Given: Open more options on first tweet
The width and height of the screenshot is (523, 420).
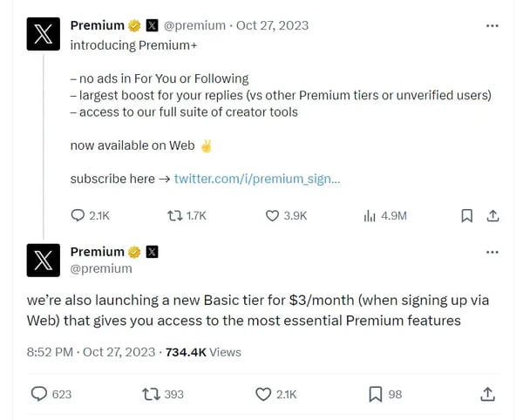Looking at the screenshot, I should [492, 25].
